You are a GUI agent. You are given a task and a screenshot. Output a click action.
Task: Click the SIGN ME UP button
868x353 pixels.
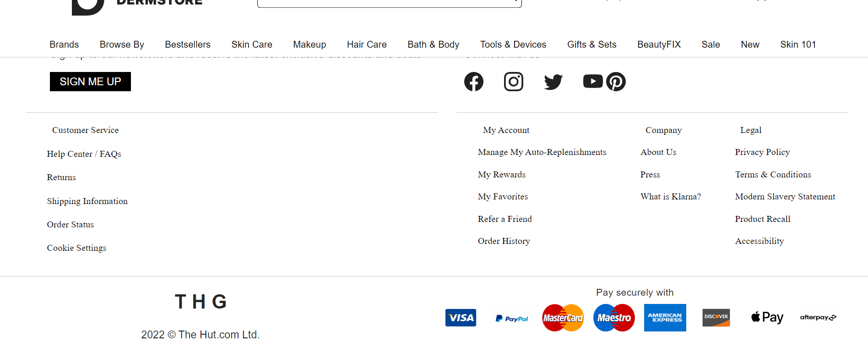pyautogui.click(x=90, y=82)
